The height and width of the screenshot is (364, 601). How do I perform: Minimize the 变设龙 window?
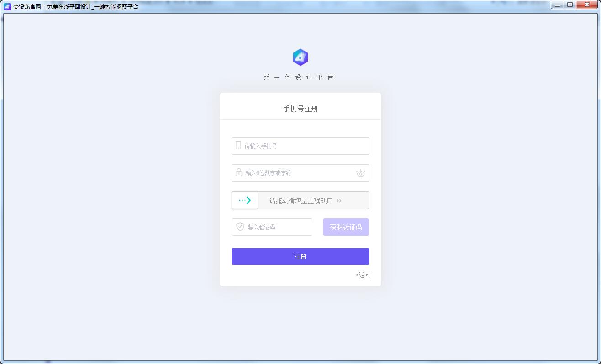pyautogui.click(x=558, y=5)
